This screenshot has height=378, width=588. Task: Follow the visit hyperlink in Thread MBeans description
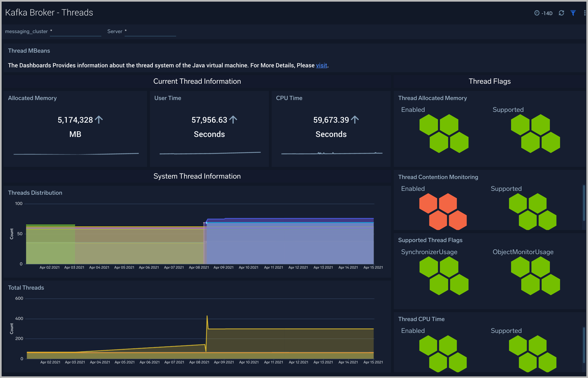321,65
